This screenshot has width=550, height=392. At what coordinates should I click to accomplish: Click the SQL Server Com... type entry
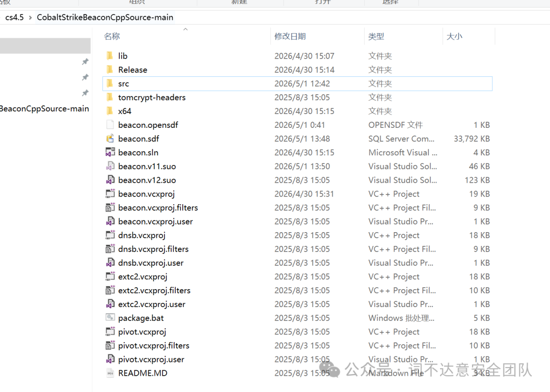[x=401, y=139]
